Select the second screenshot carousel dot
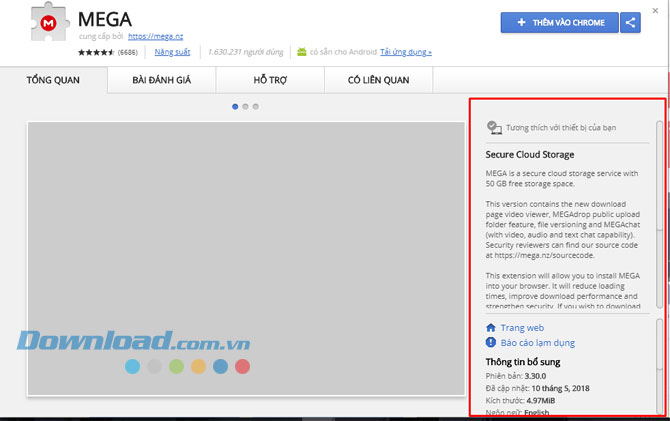This screenshot has width=670, height=421. click(x=245, y=106)
